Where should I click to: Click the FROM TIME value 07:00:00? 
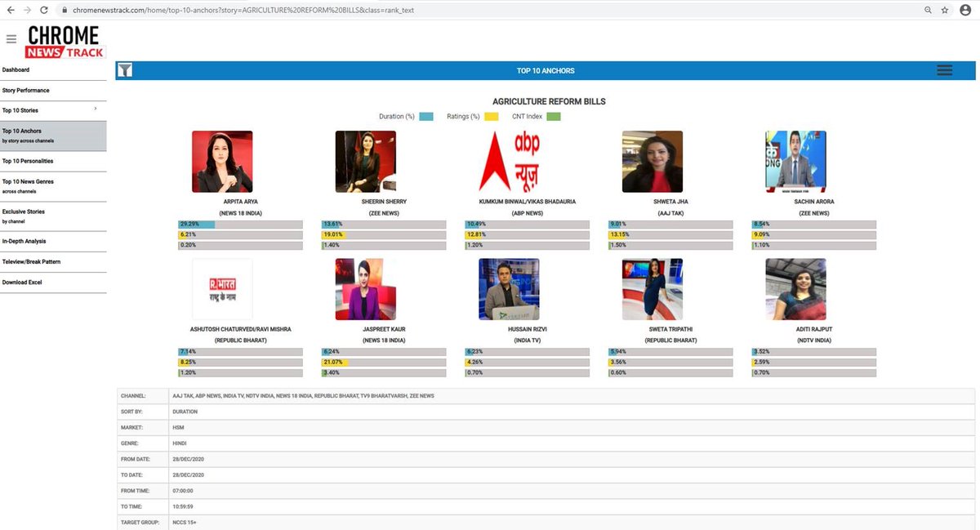(183, 491)
